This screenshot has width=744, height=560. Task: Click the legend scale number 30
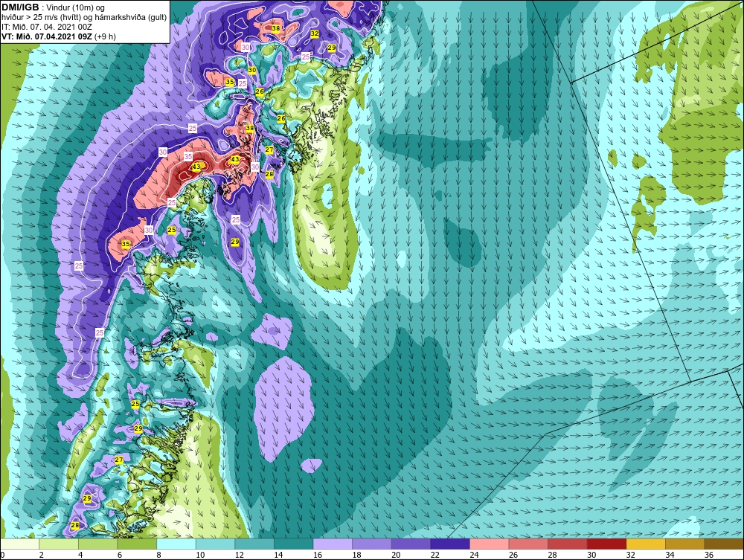click(591, 555)
